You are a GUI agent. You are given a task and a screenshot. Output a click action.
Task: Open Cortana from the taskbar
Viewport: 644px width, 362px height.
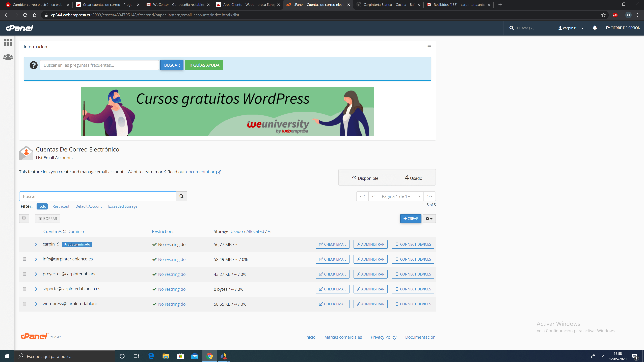tap(122, 356)
